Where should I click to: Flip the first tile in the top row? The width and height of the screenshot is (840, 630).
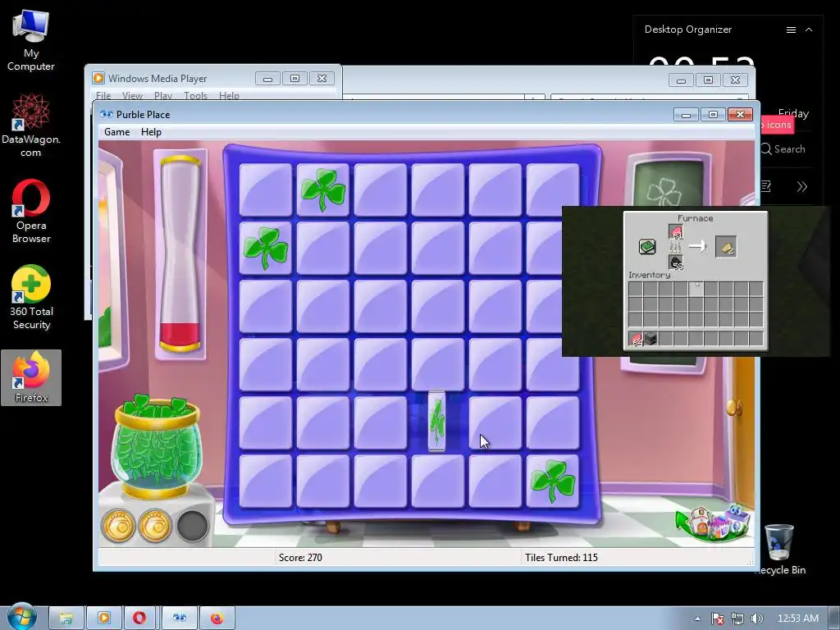[x=266, y=189]
